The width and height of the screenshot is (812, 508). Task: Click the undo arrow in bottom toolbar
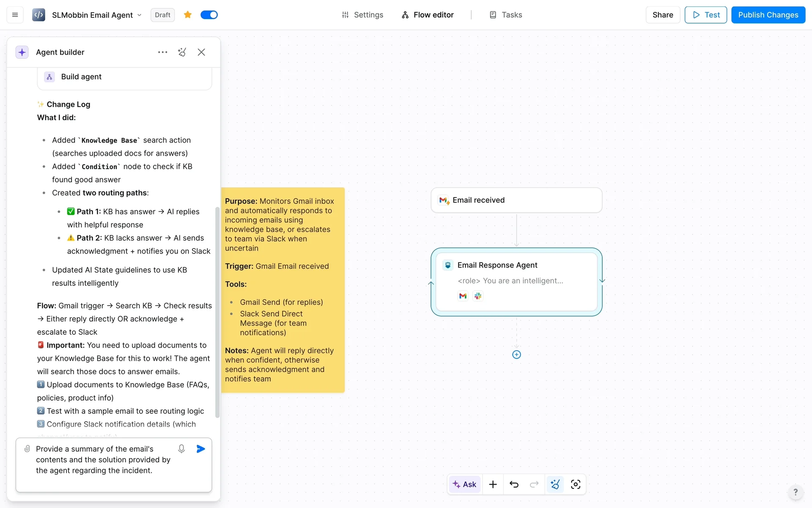514,484
